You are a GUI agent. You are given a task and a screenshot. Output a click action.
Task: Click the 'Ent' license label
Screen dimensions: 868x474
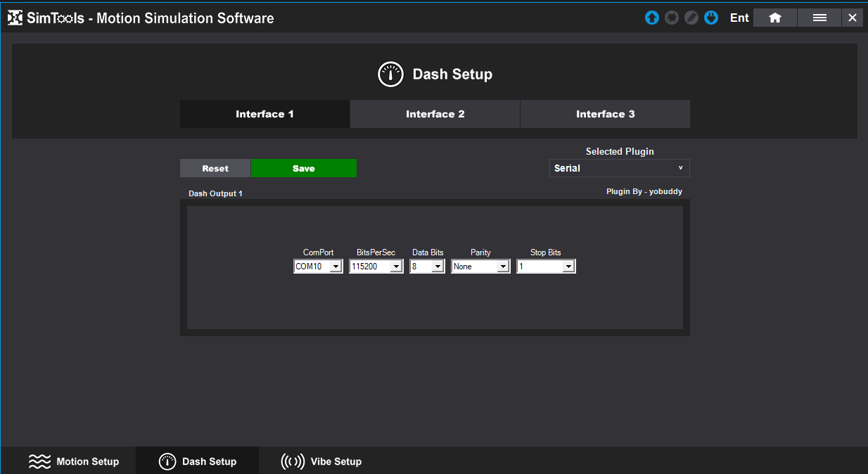click(739, 18)
